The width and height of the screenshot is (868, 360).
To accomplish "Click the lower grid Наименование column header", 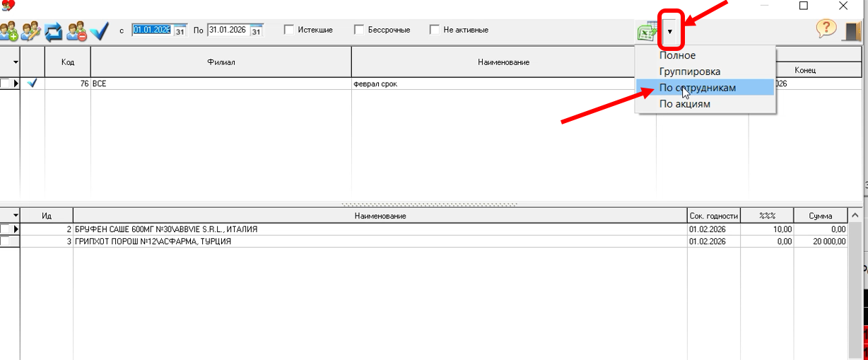I will tap(380, 216).
